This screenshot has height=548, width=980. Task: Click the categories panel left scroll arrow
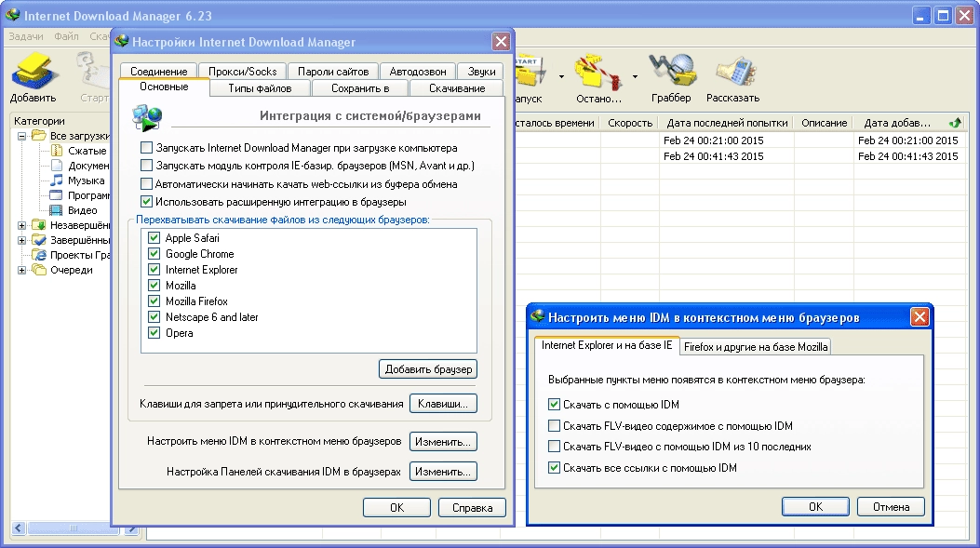point(19,528)
